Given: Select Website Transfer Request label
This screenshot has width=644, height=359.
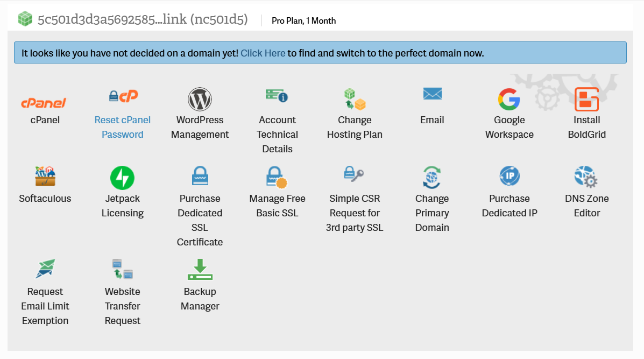Looking at the screenshot, I should pyautogui.click(x=122, y=306).
